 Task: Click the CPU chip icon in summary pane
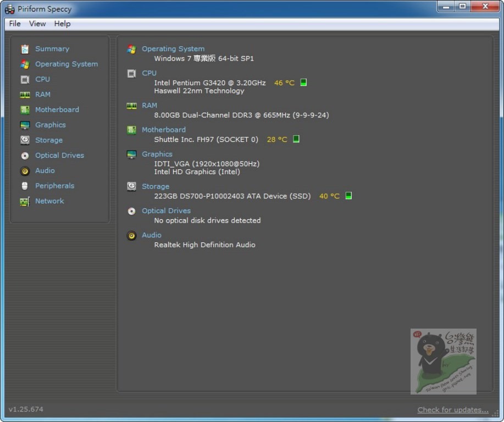tap(131, 74)
